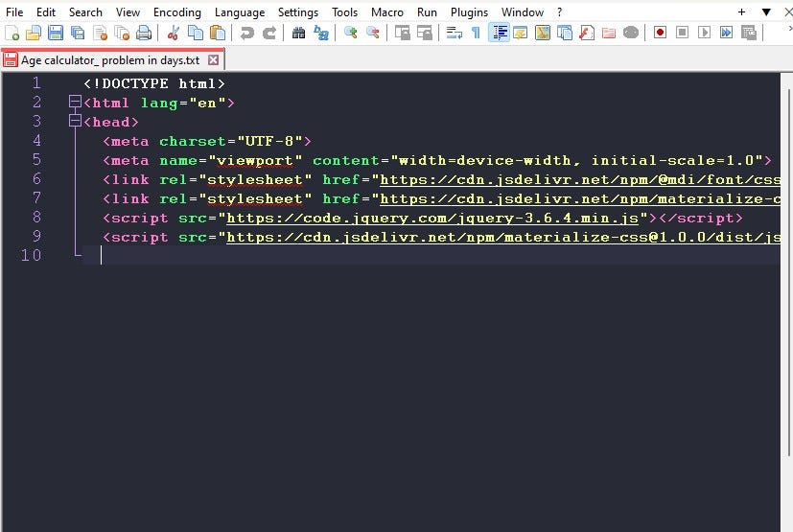The image size is (793, 532).
Task: Click the Save All toolbar icon
Action: point(78,33)
